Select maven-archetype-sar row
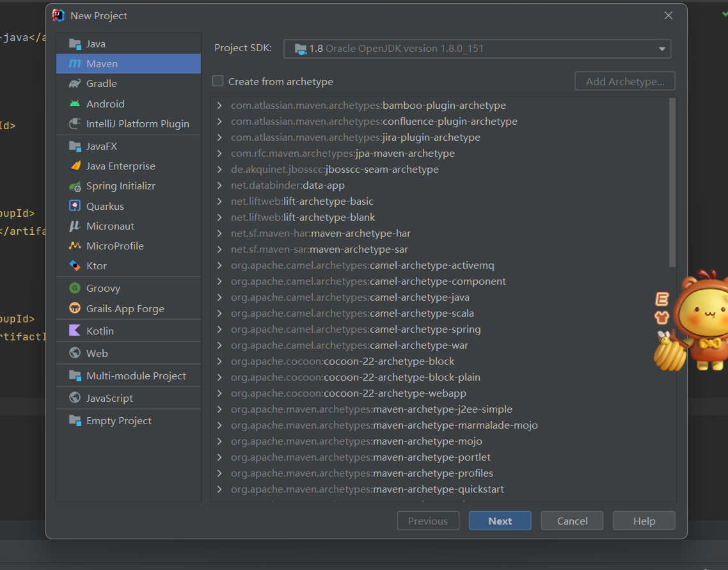This screenshot has height=570, width=728. 439,249
